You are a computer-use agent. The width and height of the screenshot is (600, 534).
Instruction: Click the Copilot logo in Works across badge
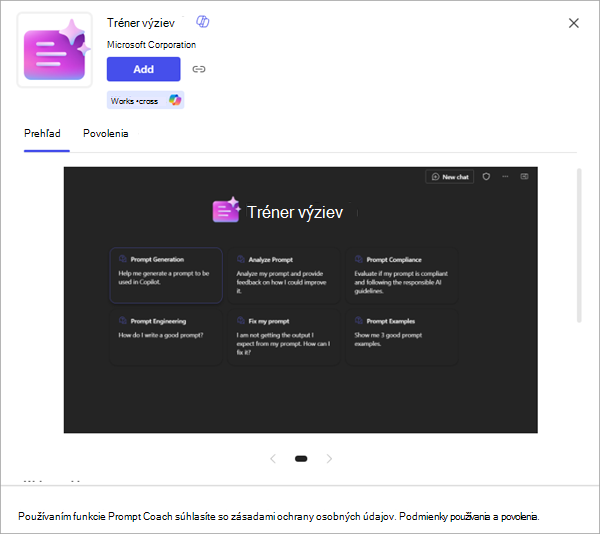pos(175,100)
